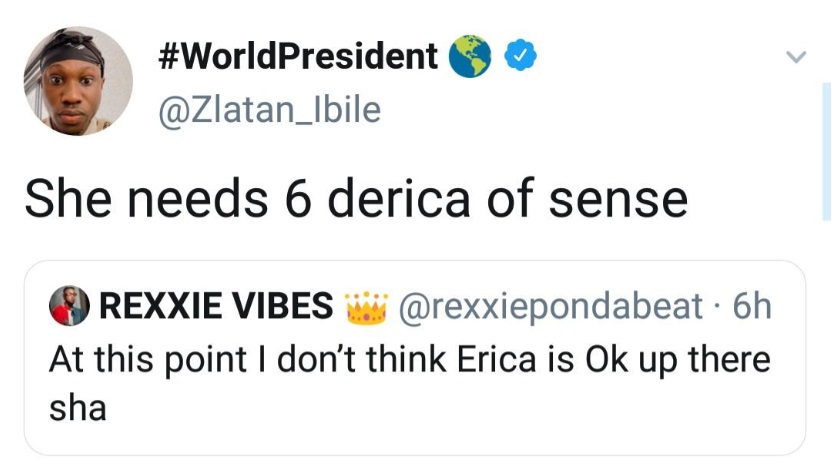Open the #WorldPresident display name
This screenshot has height=475, width=837.
click(299, 57)
